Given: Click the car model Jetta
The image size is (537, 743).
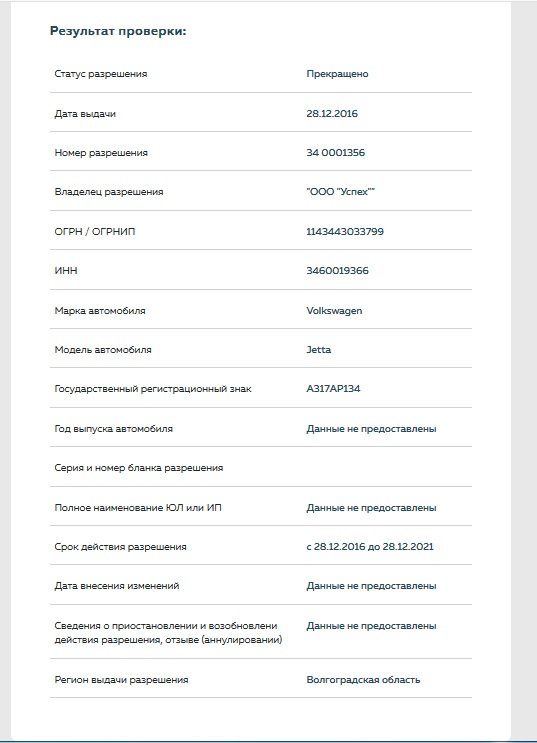Looking at the screenshot, I should (319, 350).
